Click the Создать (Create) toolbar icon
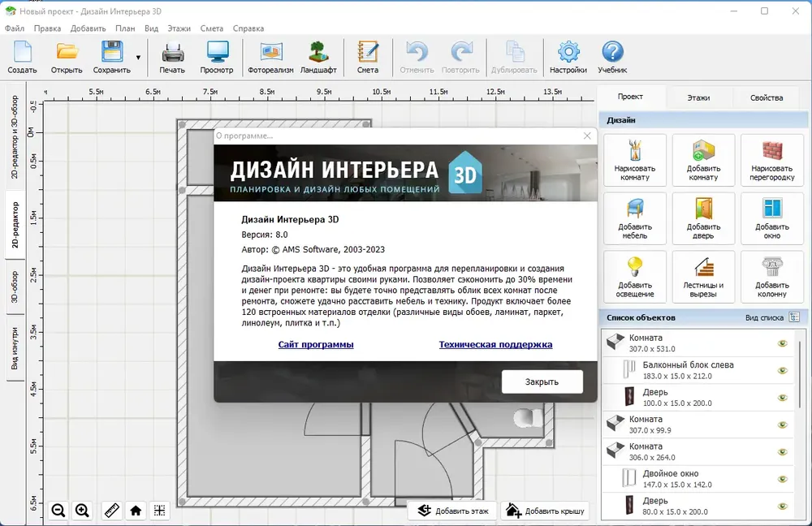The width and height of the screenshot is (812, 526). [22, 58]
